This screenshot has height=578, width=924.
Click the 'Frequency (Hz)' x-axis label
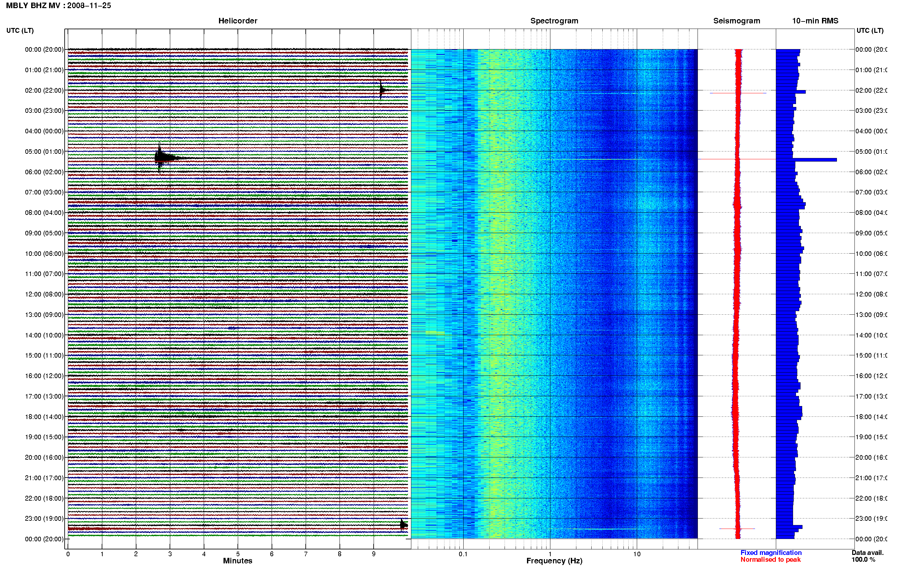click(554, 561)
